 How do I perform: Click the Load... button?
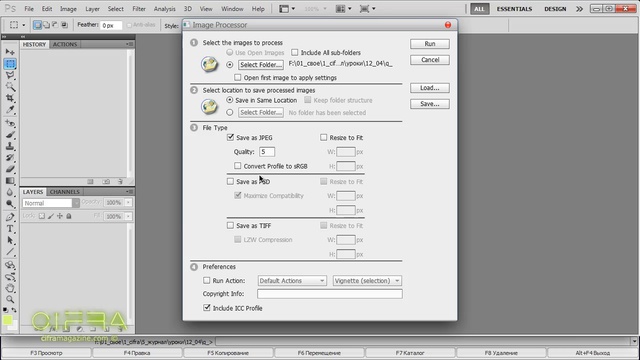(x=430, y=88)
